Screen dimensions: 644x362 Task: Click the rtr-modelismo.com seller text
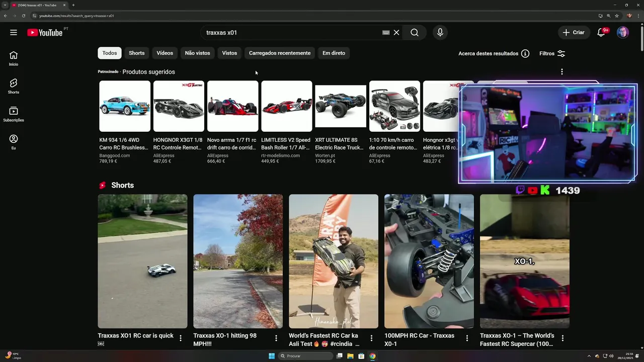click(x=280, y=156)
